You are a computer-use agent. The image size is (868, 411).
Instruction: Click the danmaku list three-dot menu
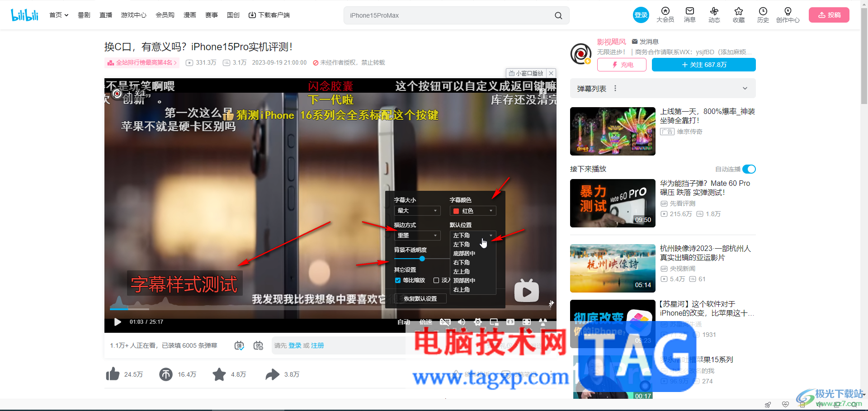pyautogui.click(x=615, y=89)
